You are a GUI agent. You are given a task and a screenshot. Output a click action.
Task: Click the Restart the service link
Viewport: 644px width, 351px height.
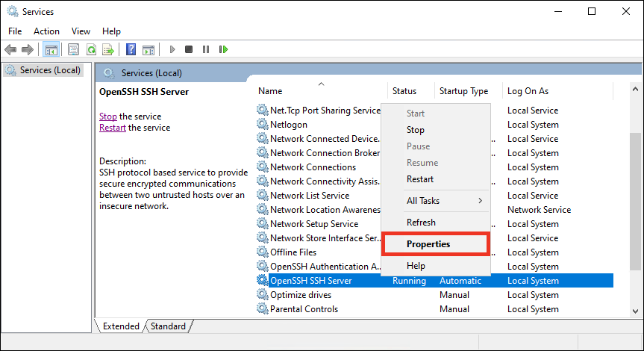click(112, 128)
